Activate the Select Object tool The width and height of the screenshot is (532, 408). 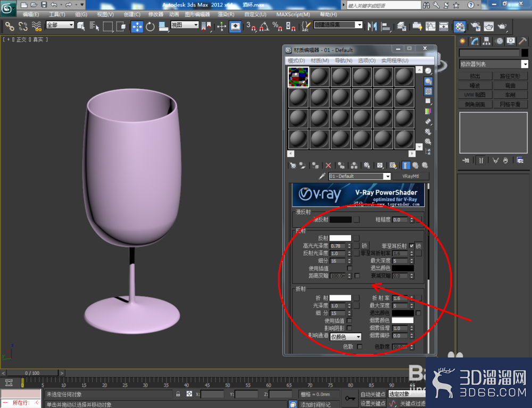81,26
